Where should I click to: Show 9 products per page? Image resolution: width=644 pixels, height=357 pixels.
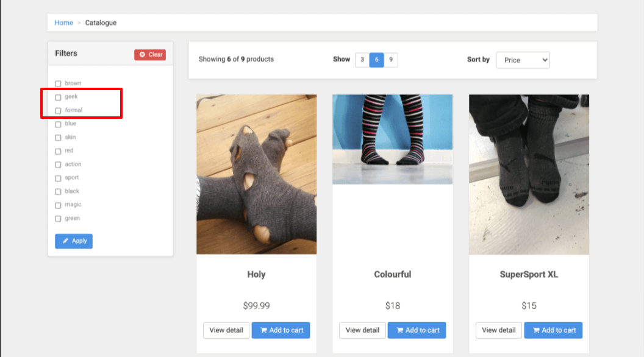point(390,60)
